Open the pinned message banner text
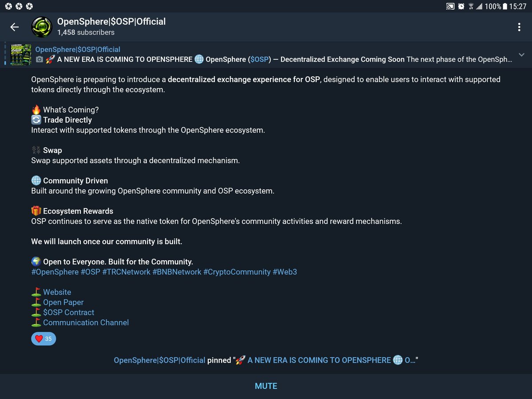532x399 pixels. (274, 59)
